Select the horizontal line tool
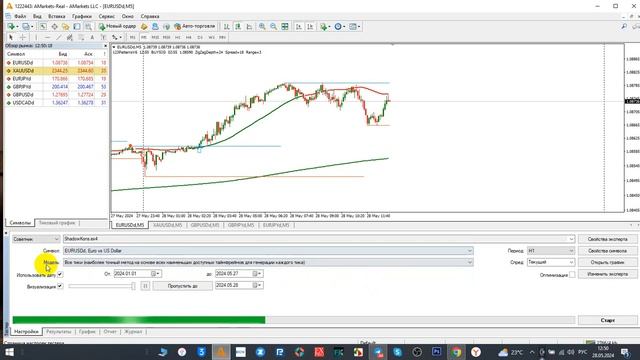Viewport: 640px width, 360px height. click(x=47, y=37)
